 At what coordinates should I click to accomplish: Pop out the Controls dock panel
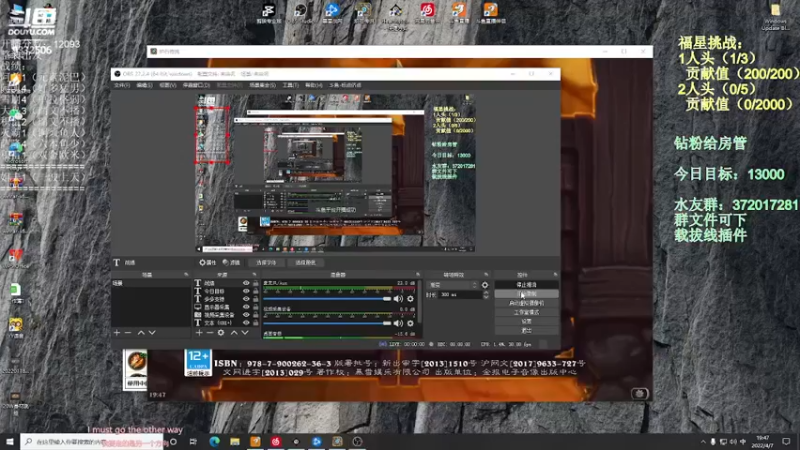click(x=555, y=274)
